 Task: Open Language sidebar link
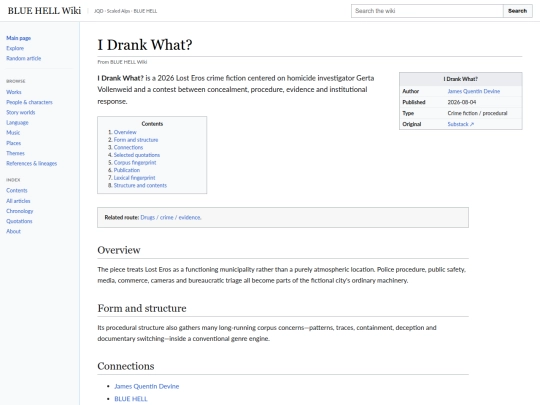(17, 123)
